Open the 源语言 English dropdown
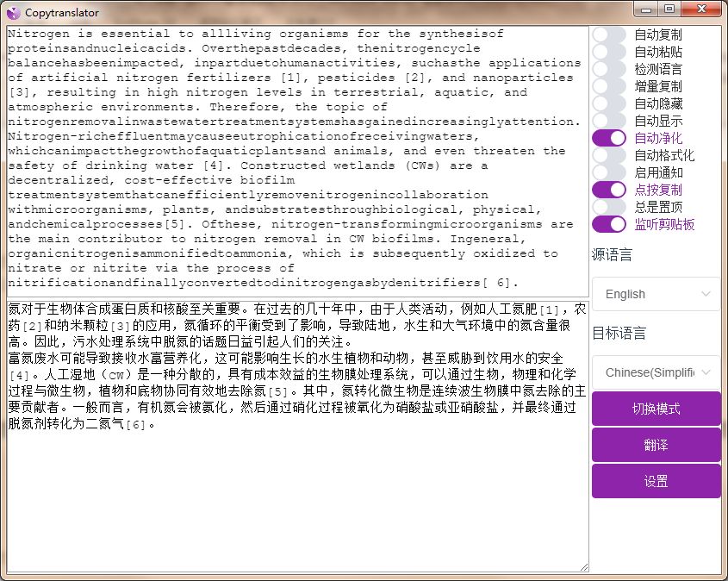 (x=656, y=294)
